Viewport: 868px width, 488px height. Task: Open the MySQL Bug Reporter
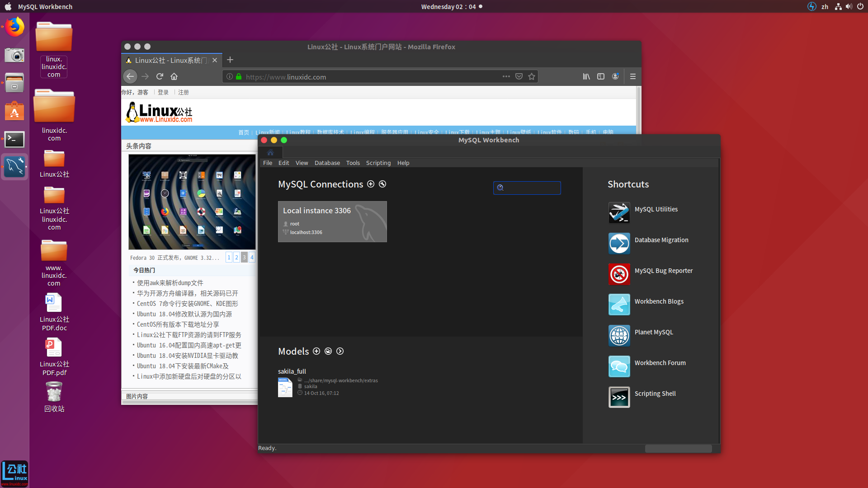(x=663, y=271)
